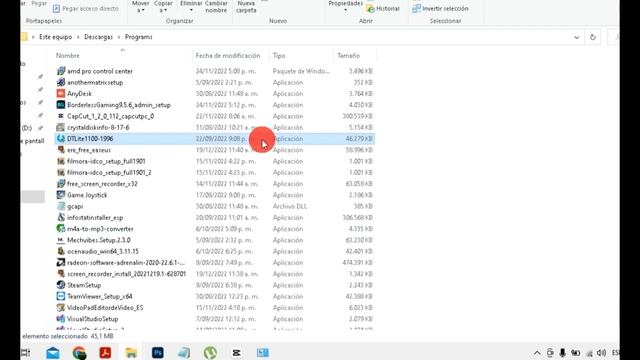Navigate to Este equipo in breadcrumb
The image size is (640, 360).
[56, 37]
